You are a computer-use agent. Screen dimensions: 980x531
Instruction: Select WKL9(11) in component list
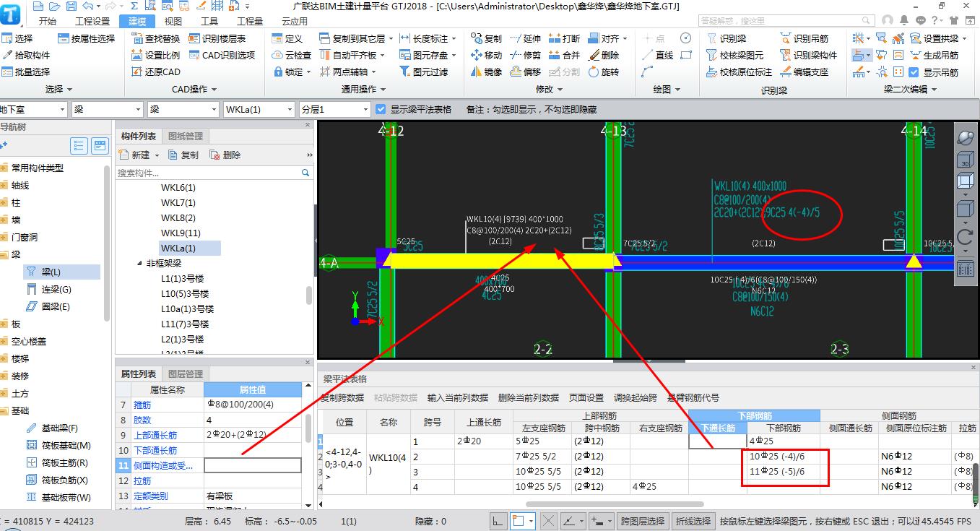[x=181, y=233]
